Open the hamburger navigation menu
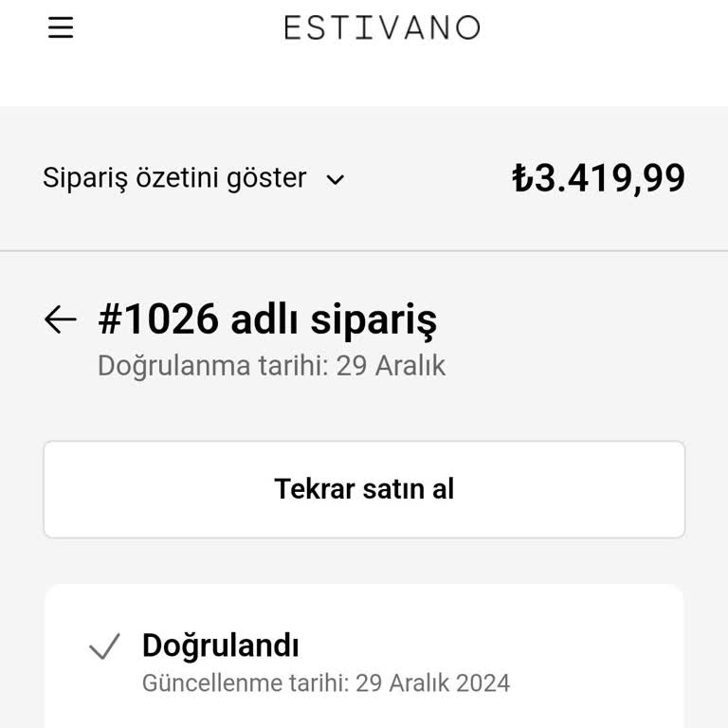Viewport: 728px width, 728px height. pos(61,28)
